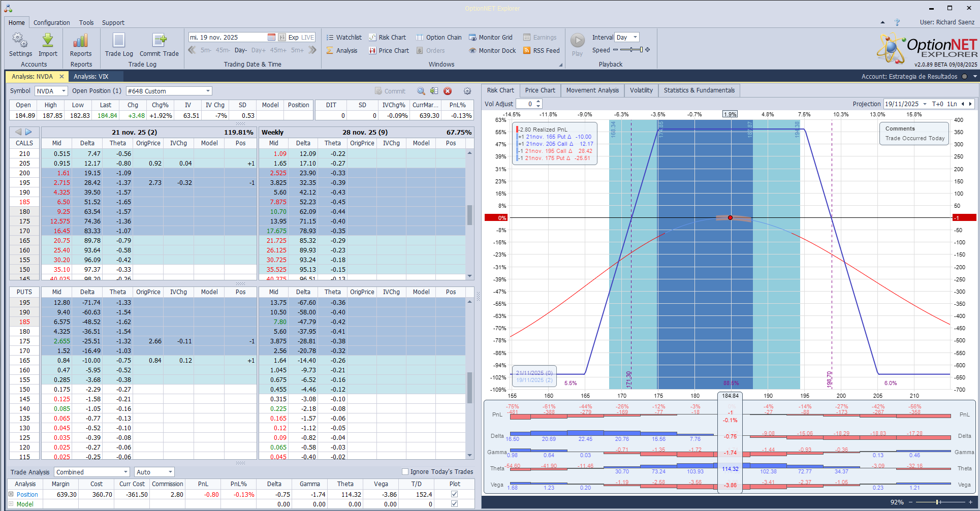Step time back using Day- button

point(241,50)
